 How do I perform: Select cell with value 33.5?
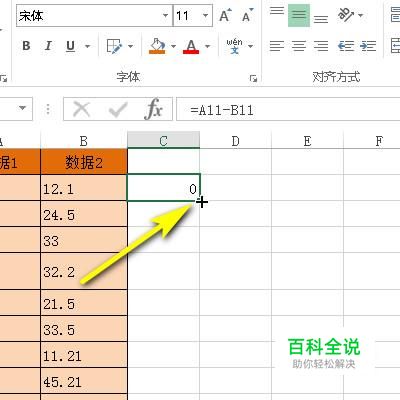(x=84, y=329)
